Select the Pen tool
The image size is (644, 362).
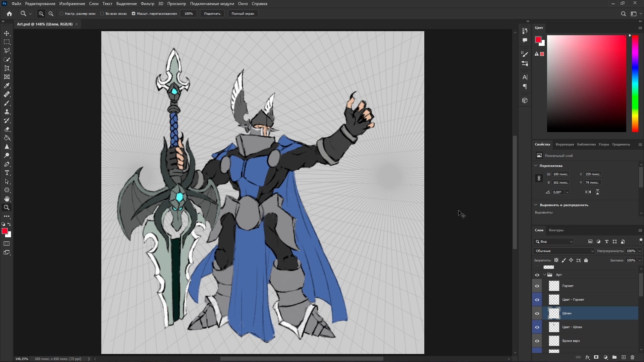(x=7, y=164)
